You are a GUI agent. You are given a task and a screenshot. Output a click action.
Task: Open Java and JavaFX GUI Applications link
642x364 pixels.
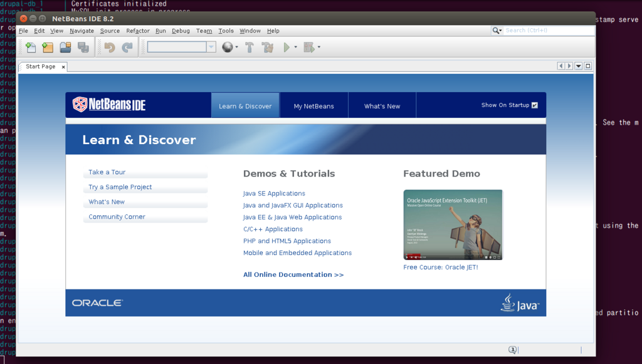pos(293,205)
